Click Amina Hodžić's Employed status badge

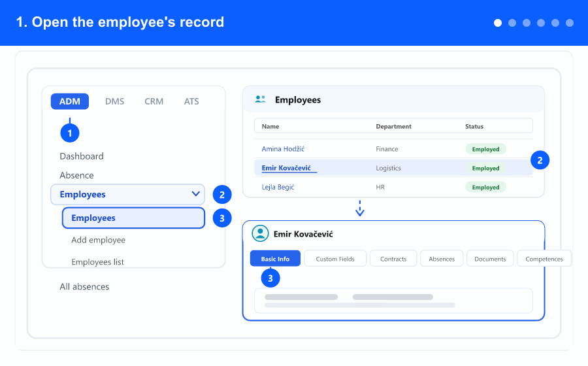click(485, 149)
